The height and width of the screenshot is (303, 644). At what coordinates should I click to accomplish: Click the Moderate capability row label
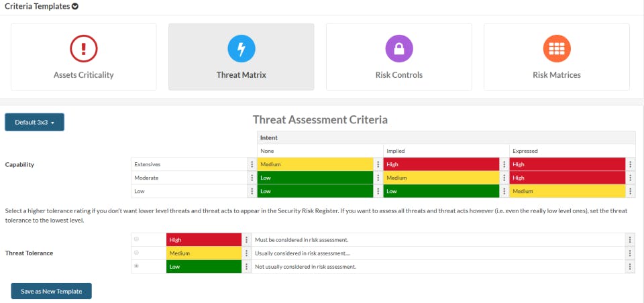[189, 178]
